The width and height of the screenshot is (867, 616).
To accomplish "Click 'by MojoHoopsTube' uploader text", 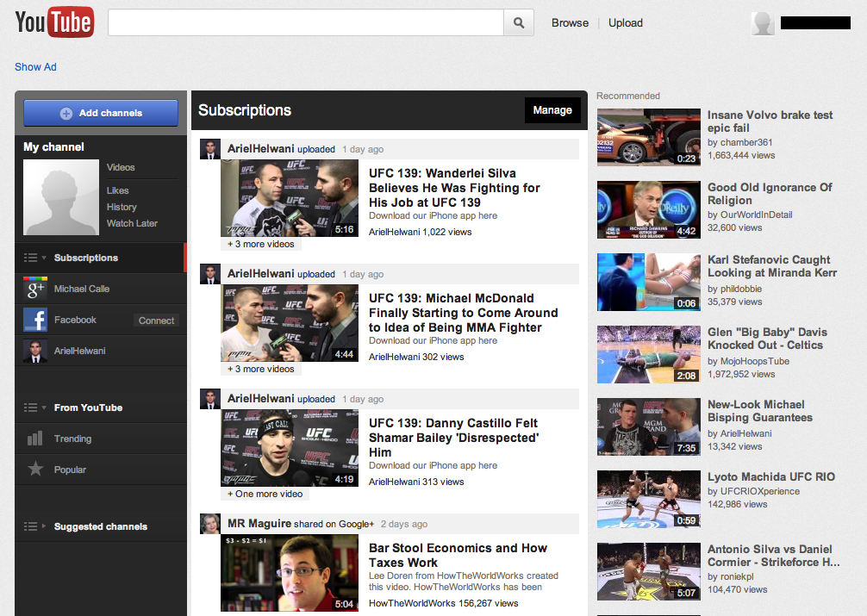I will click(x=749, y=361).
